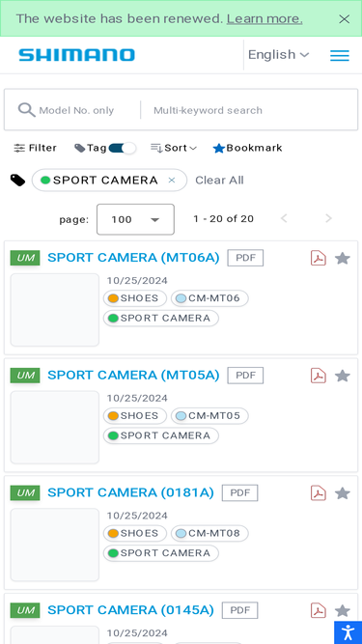Open the English language dropdown

pyautogui.click(x=278, y=55)
